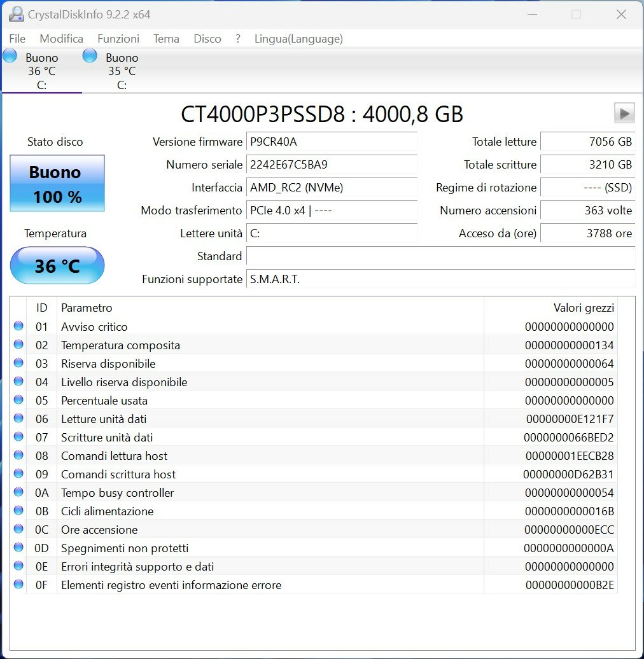
Task: Click the Totale scritture value 3210 GB
Action: pos(587,164)
